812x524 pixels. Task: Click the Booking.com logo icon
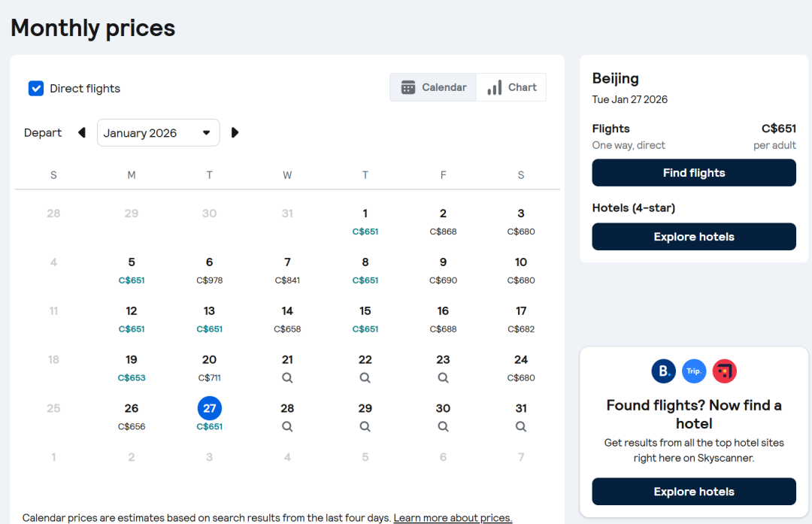click(663, 371)
